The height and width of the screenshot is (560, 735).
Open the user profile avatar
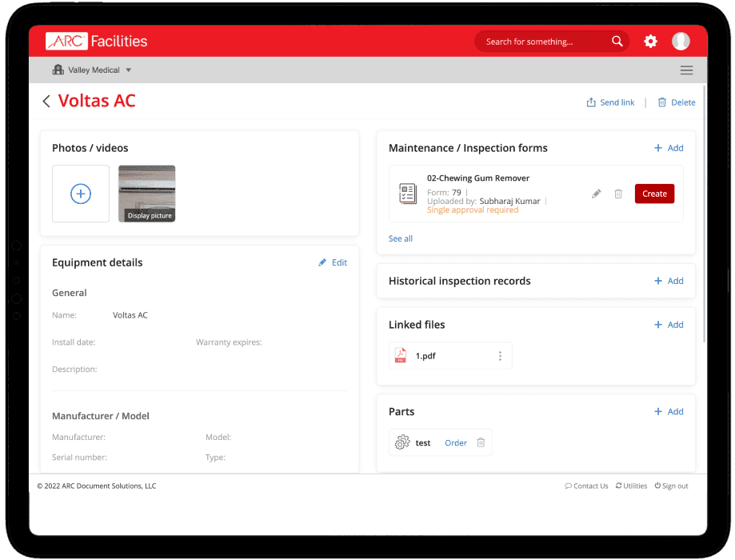pyautogui.click(x=681, y=42)
